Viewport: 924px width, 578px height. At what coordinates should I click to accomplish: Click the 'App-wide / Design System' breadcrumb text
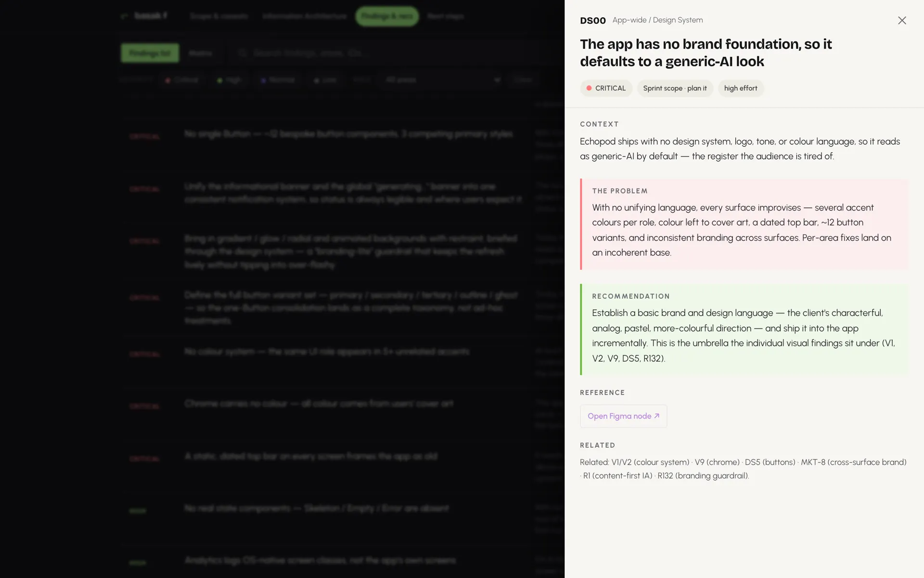[657, 20]
